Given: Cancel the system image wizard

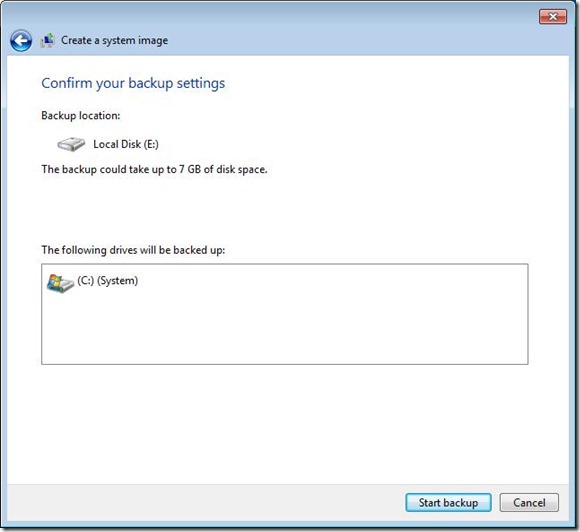Looking at the screenshot, I should tap(529, 502).
